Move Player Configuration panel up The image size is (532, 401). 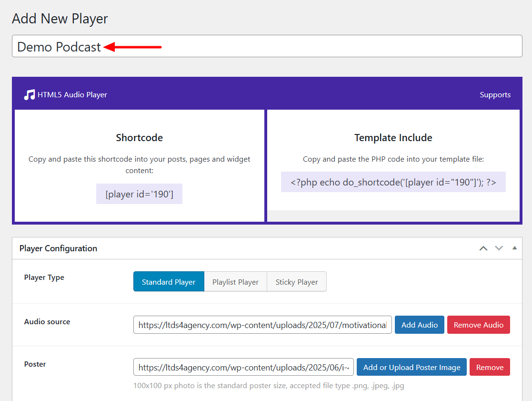[x=483, y=248]
